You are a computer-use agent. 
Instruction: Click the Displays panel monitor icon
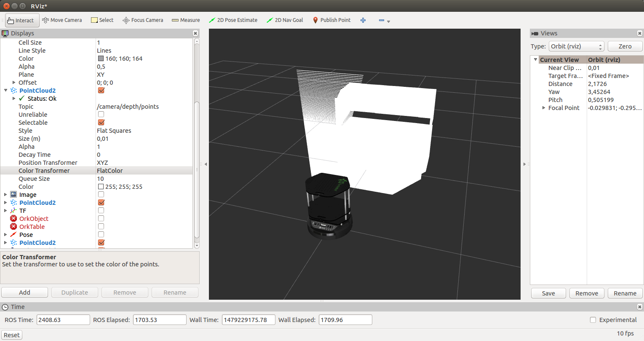click(x=5, y=33)
